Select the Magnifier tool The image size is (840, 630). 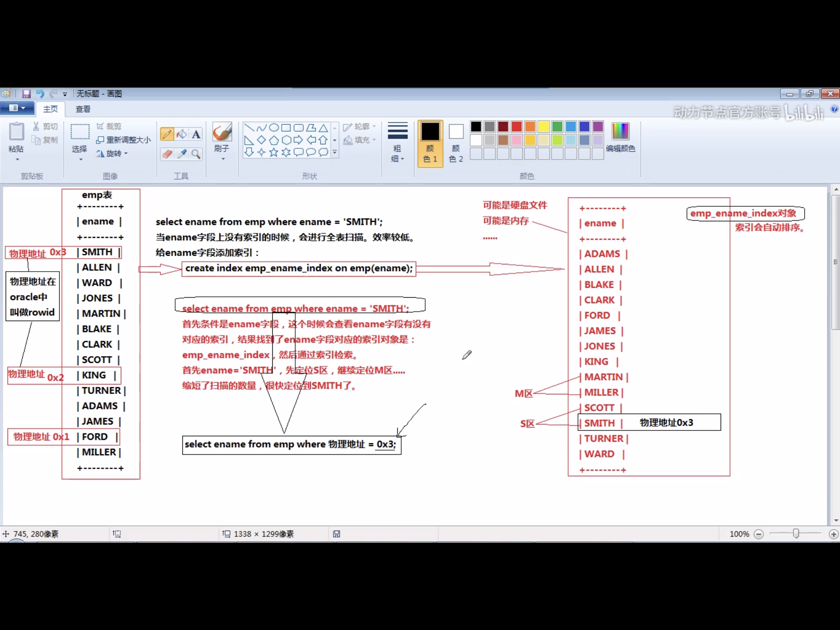point(196,154)
